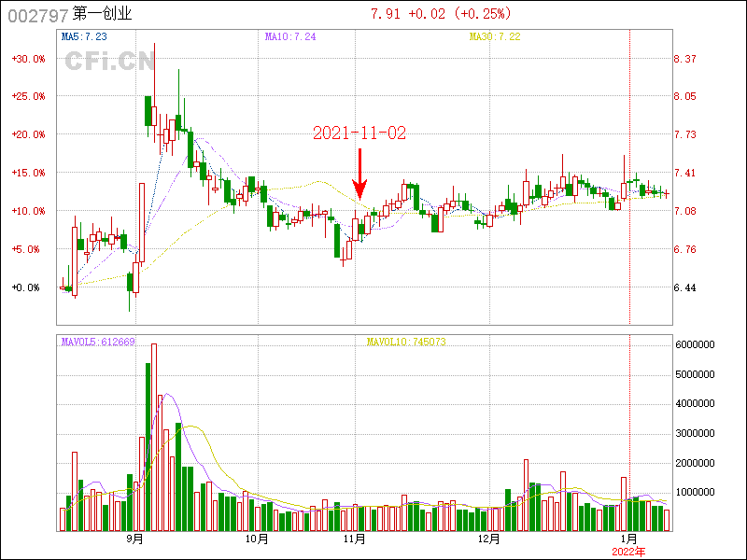Jump to the 11月 timeline label
This screenshot has width=747, height=560.
coord(354,539)
